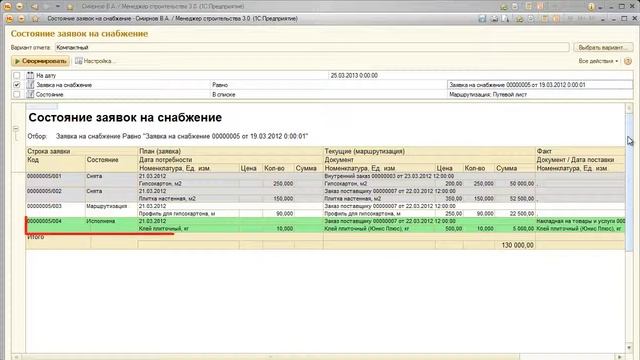The height and width of the screenshot is (360, 640).
Task: Click the Итого row label
Action: point(36,237)
